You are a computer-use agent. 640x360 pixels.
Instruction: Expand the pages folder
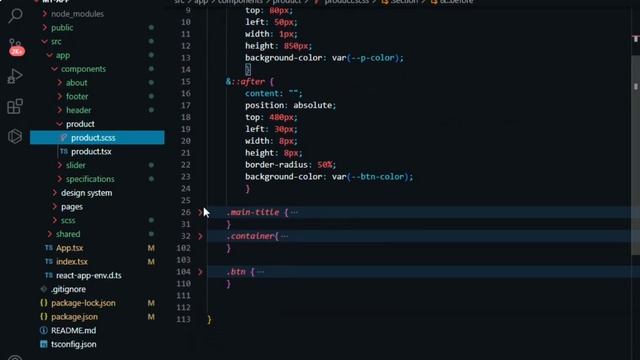pos(54,207)
